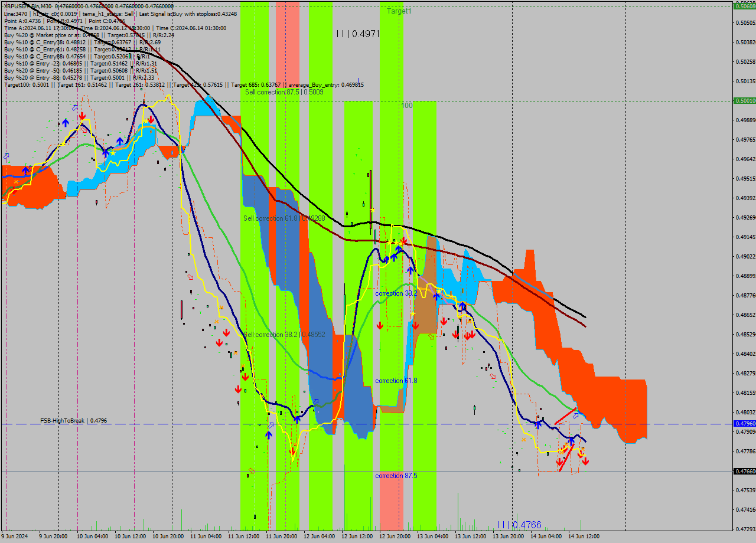Screen dimensions: 756x543
Task: Click black 0.47660 current price tag
Action: click(744, 472)
